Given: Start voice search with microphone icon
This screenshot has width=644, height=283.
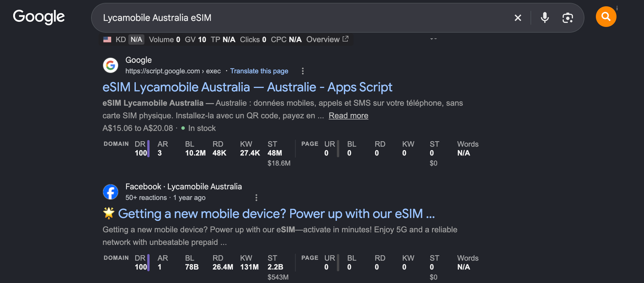Looking at the screenshot, I should point(545,18).
